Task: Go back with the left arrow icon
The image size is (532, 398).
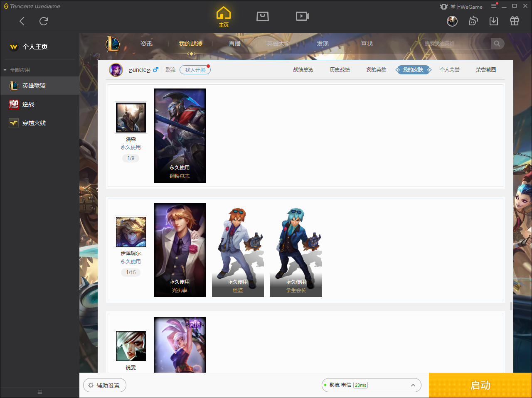Action: pyautogui.click(x=22, y=21)
